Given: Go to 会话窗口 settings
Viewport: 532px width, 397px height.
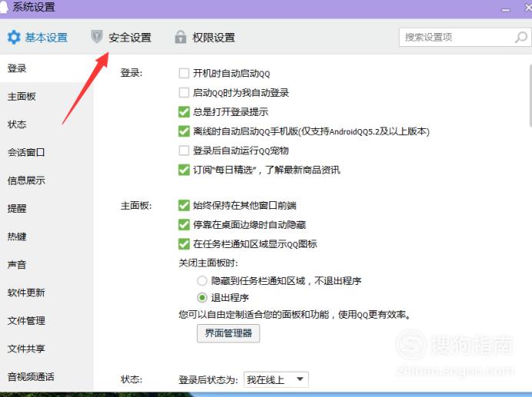Looking at the screenshot, I should tap(46, 152).
